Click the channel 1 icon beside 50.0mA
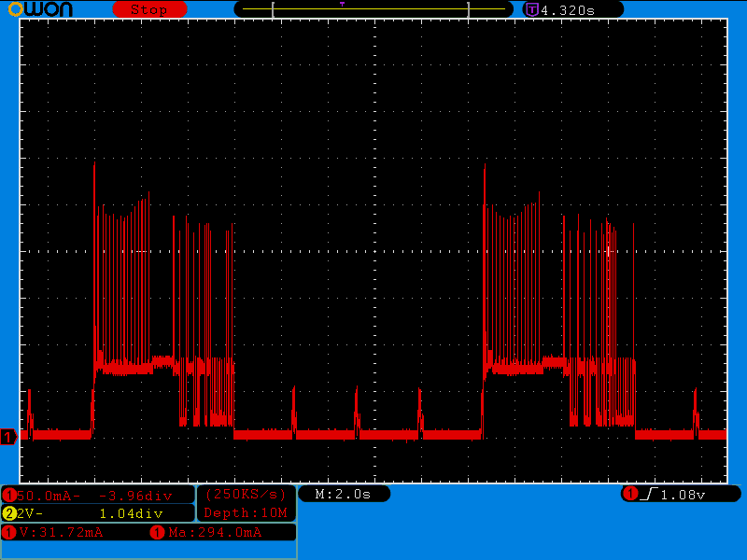The image size is (747, 560). [x=9, y=495]
